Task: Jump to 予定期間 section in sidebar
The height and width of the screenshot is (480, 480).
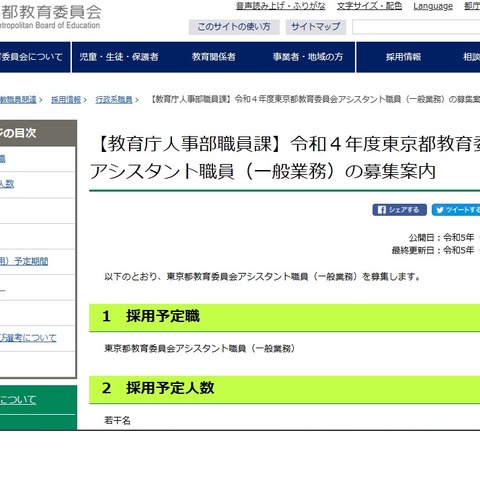Action: pyautogui.click(x=24, y=261)
